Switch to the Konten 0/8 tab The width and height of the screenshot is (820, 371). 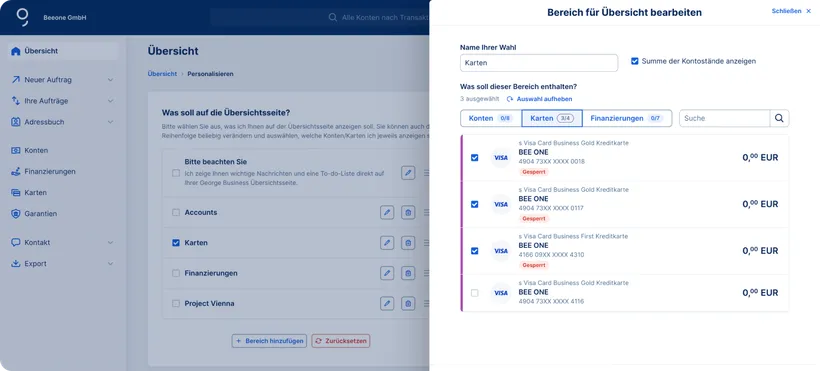coord(491,118)
